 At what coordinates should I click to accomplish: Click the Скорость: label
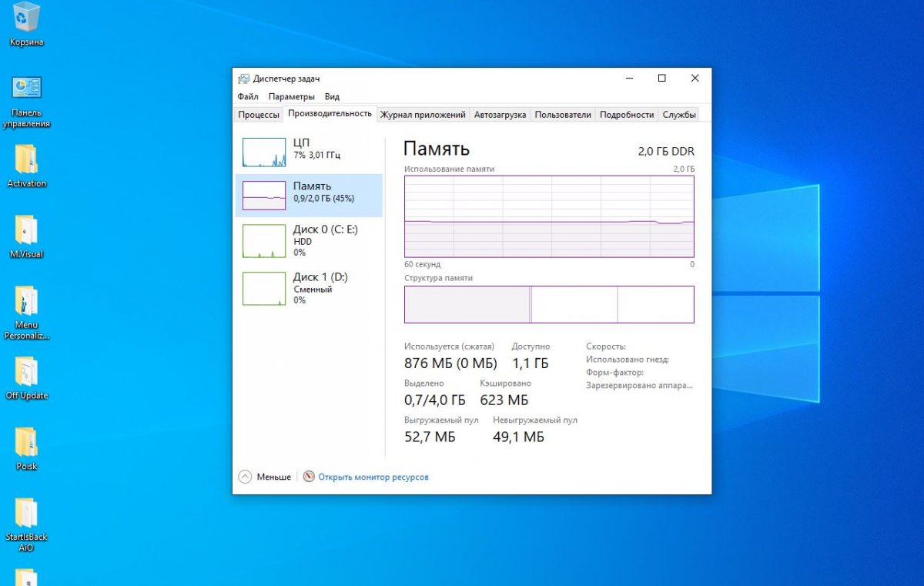click(606, 347)
